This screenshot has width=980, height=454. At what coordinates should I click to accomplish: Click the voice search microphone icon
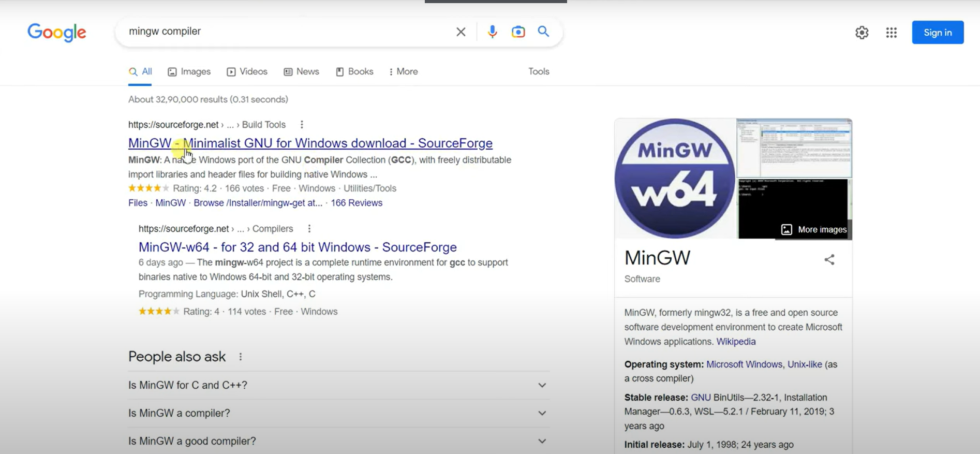pyautogui.click(x=492, y=32)
